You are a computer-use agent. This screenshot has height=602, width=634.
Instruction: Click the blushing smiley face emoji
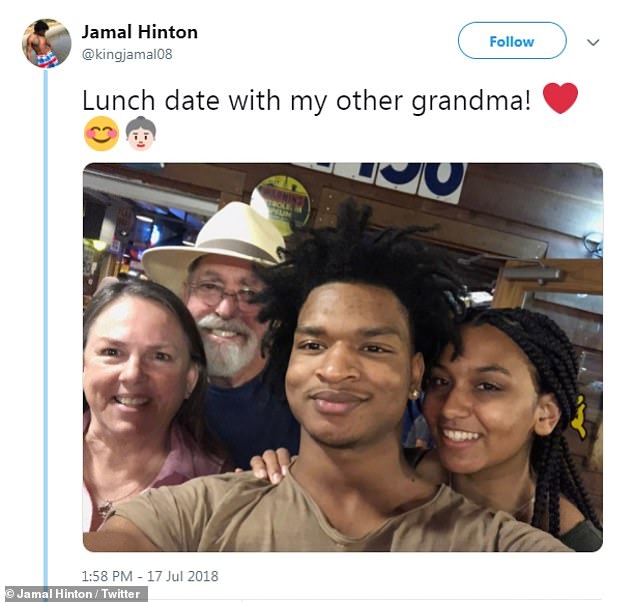point(101,133)
